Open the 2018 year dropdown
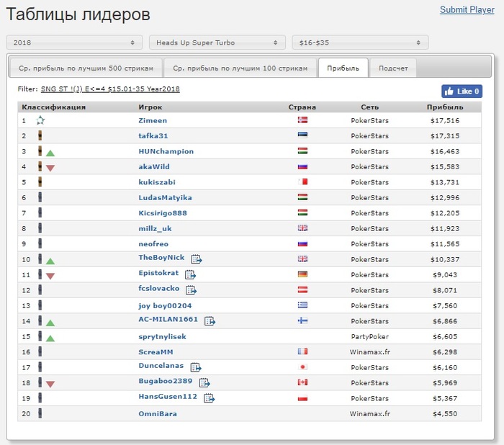 [74, 42]
